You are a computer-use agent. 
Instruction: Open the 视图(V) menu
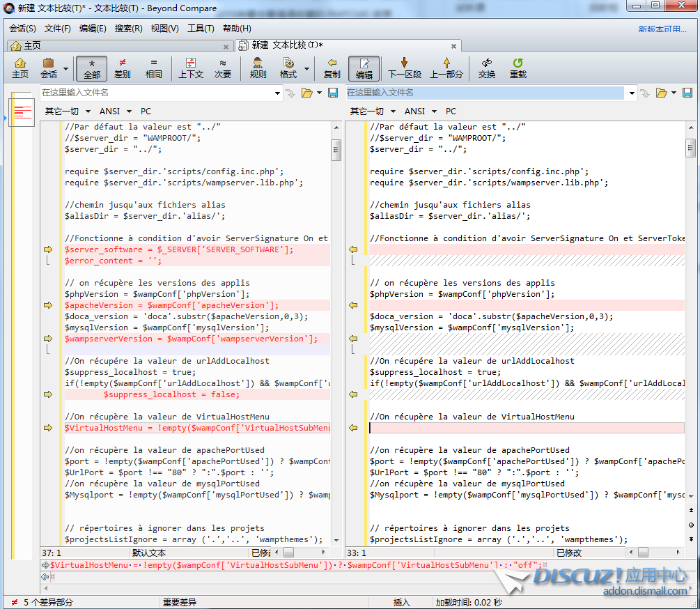tap(165, 29)
